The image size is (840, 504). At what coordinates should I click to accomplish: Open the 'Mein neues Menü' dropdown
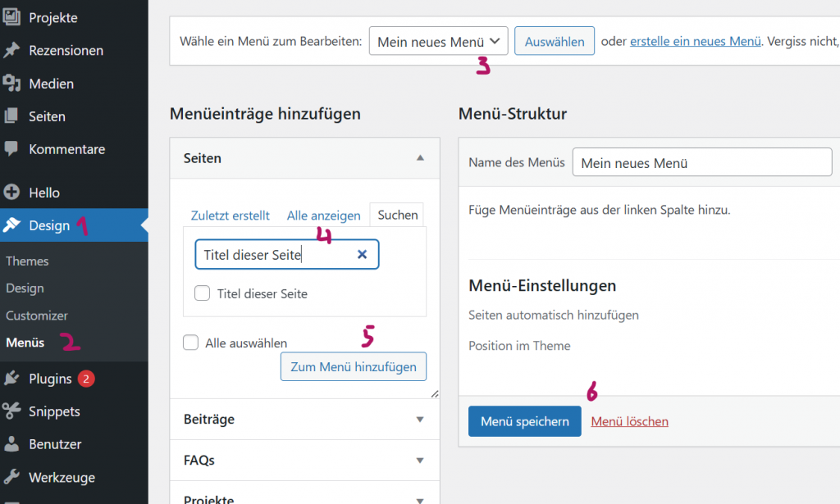438,41
